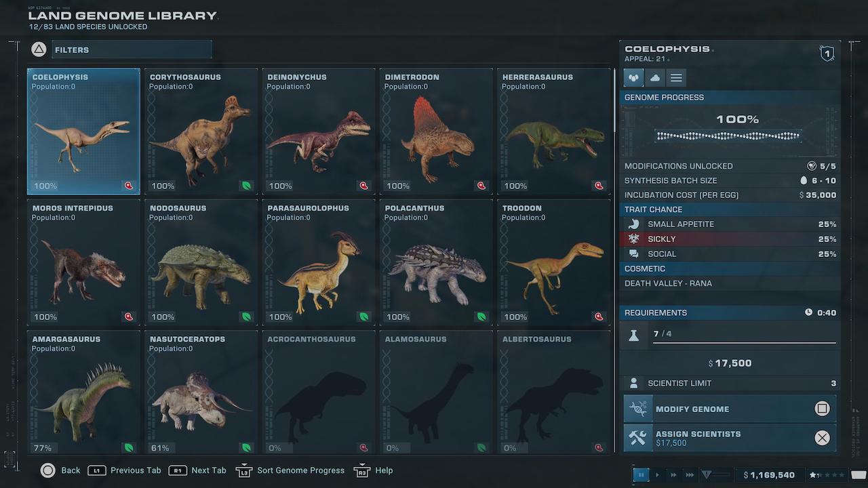The height and width of the screenshot is (488, 868).
Task: Click the $1,169,540 cash balance
Action: point(769,475)
